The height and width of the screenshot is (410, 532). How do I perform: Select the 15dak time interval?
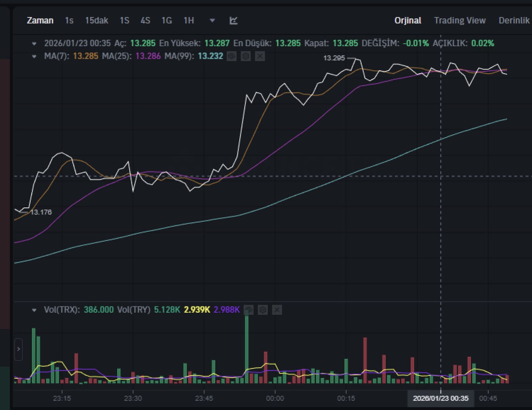[x=96, y=20]
